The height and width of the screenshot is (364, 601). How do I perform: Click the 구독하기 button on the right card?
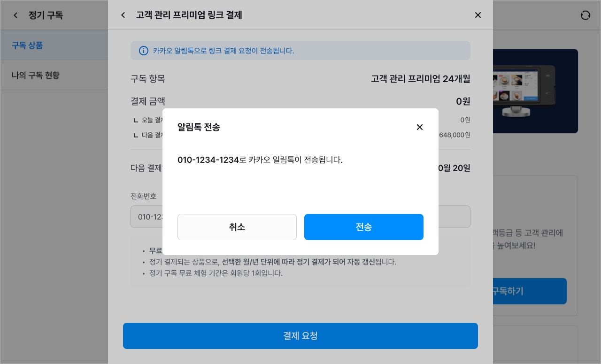point(530,291)
